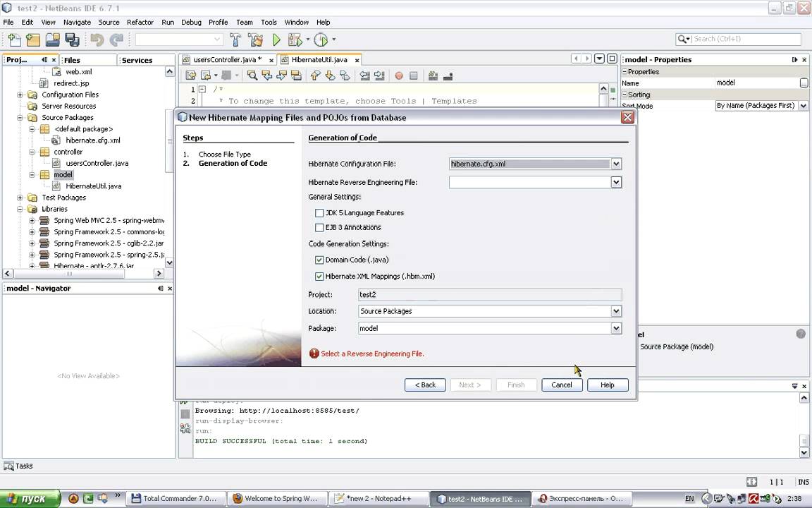Collapse the Libraries tree node
The image size is (812, 508).
[x=20, y=209]
